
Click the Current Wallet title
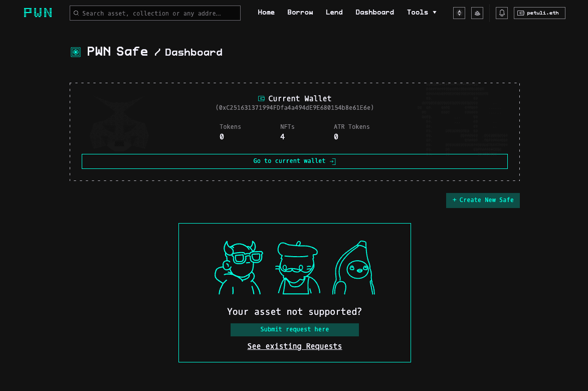(300, 99)
